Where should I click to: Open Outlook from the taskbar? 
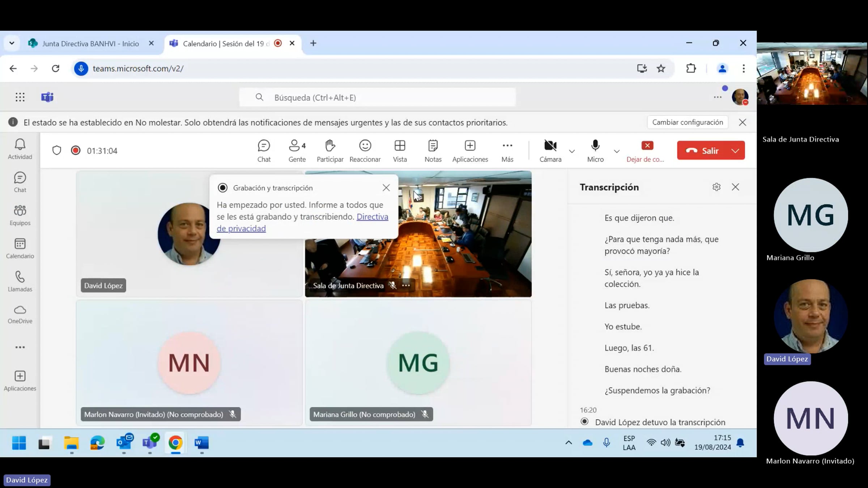(124, 442)
